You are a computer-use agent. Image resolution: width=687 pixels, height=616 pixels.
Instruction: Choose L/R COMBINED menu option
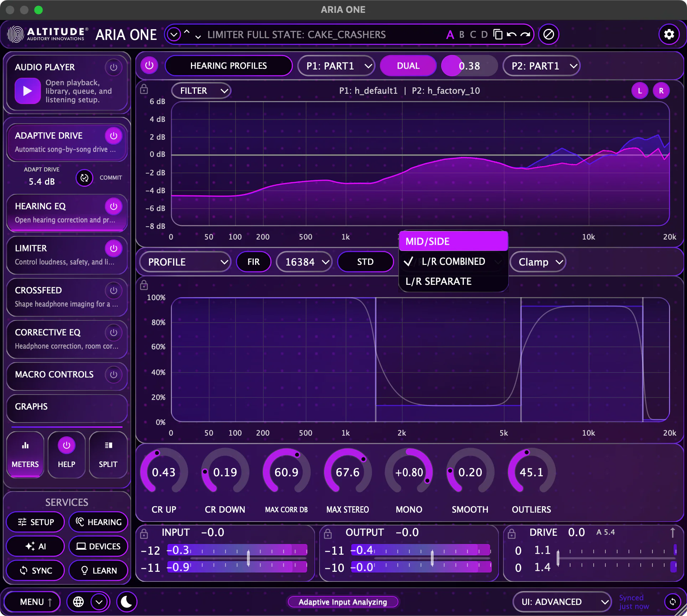click(453, 261)
